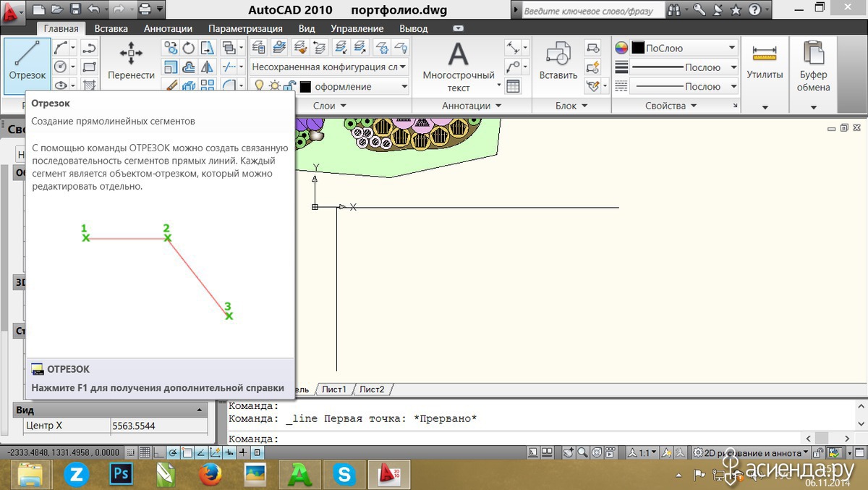Open a file with the folder icon
Screen dimensions: 868x490
click(x=57, y=10)
